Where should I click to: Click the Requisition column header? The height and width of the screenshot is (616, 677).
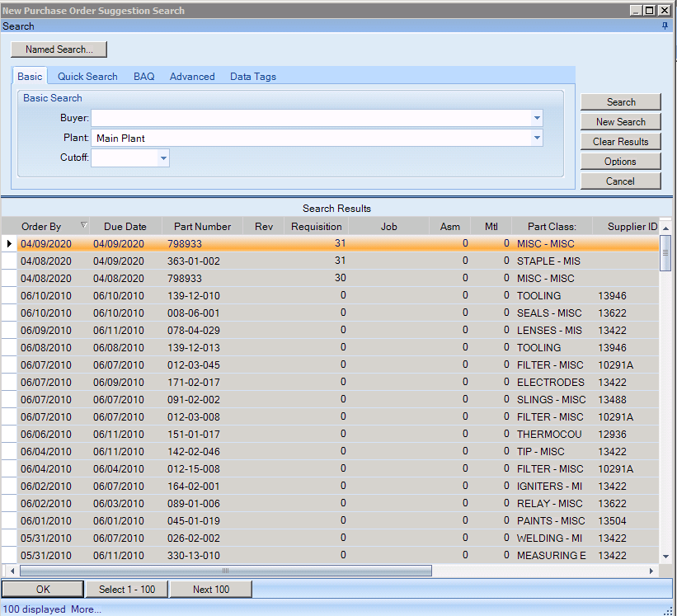(317, 227)
